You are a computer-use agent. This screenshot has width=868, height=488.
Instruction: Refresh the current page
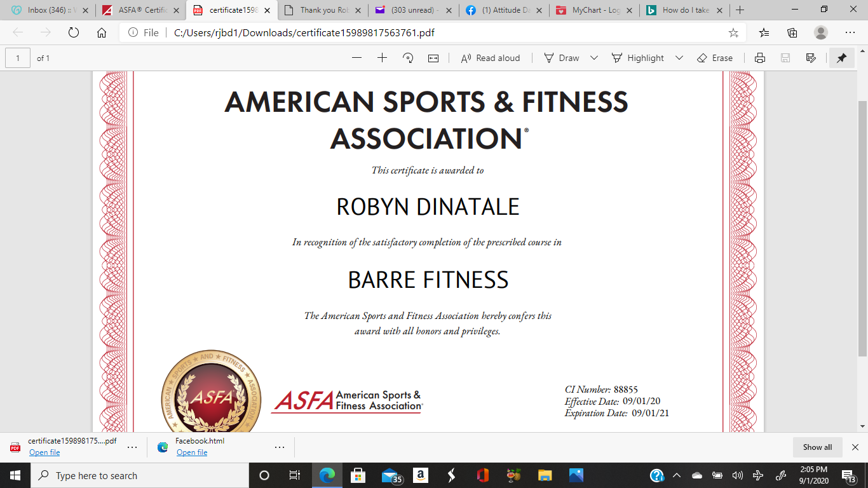click(x=73, y=32)
